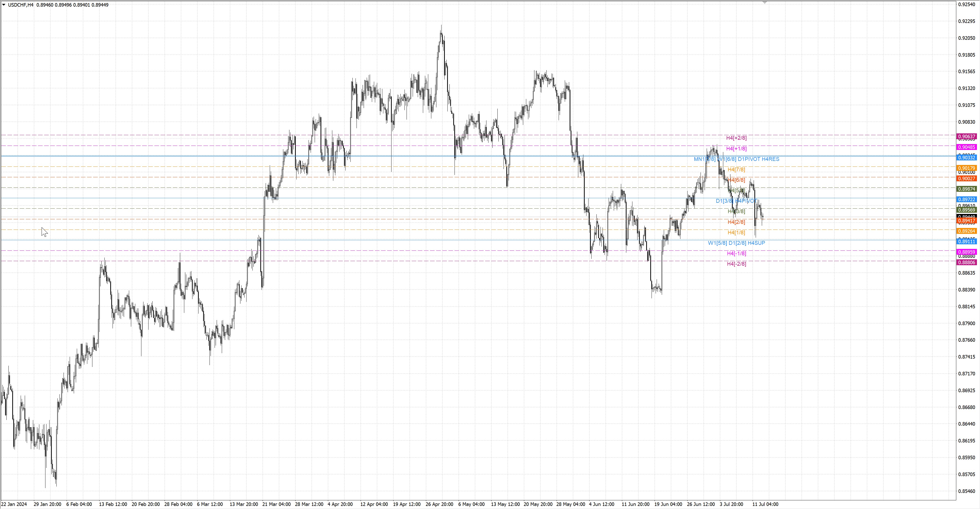The image size is (980, 509).
Task: Click the dropdown triangle beside USDCHF,H4
Action: (x=4, y=5)
